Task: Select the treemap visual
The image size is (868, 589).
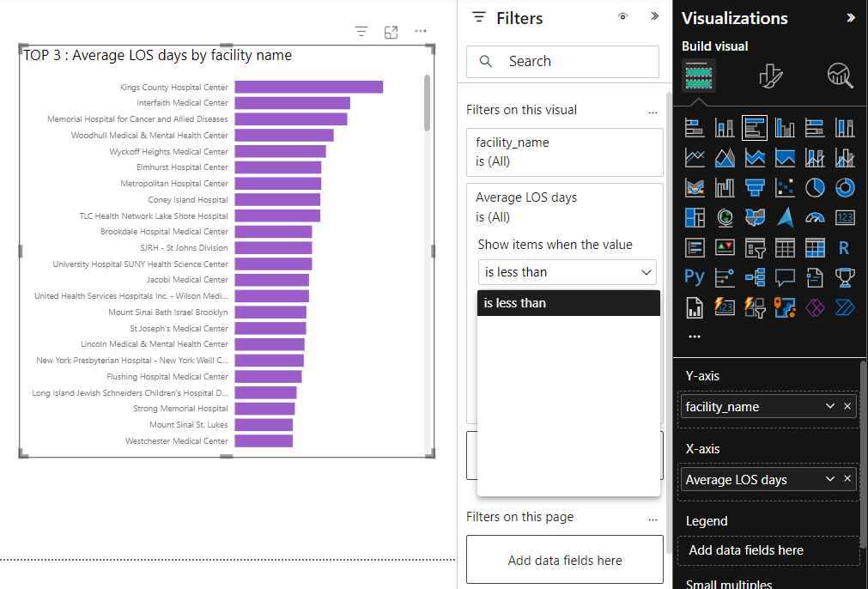Action: point(695,217)
